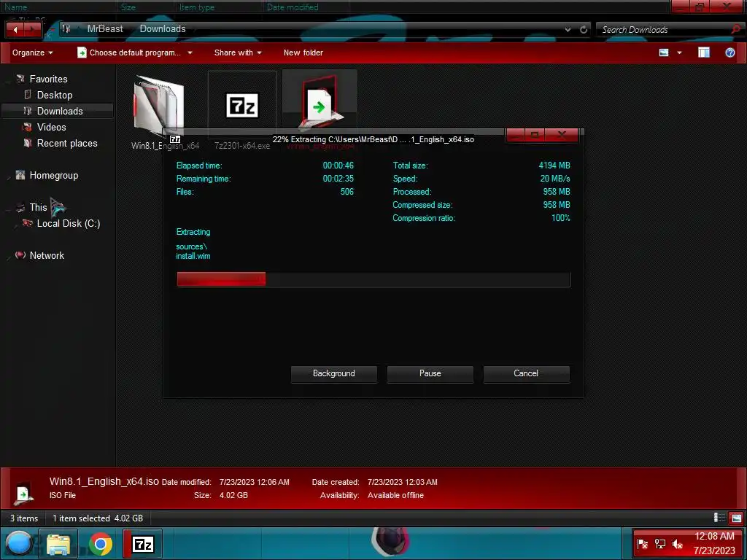Toggle the preview pane icon
Screen dimensions: 747x560
(x=704, y=52)
